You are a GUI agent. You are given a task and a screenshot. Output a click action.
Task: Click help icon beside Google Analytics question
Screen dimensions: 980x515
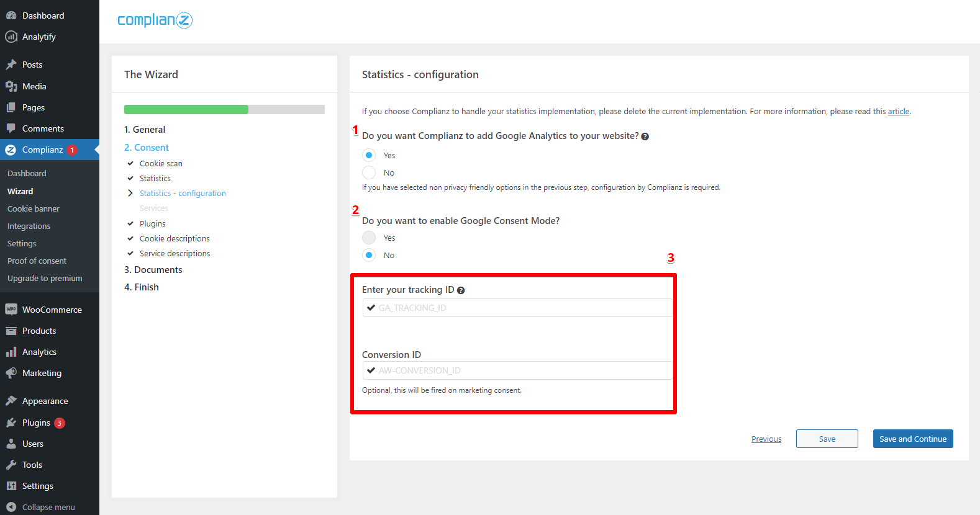click(x=645, y=137)
